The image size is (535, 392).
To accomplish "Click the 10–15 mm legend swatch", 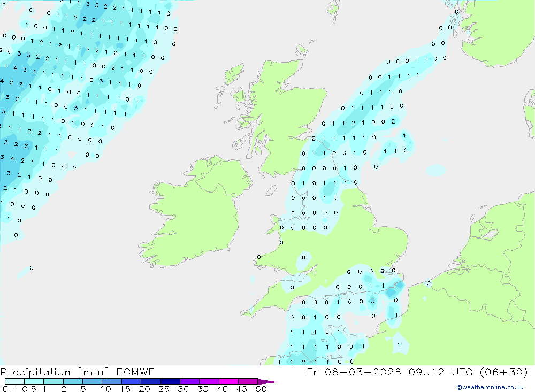I will point(112,381).
